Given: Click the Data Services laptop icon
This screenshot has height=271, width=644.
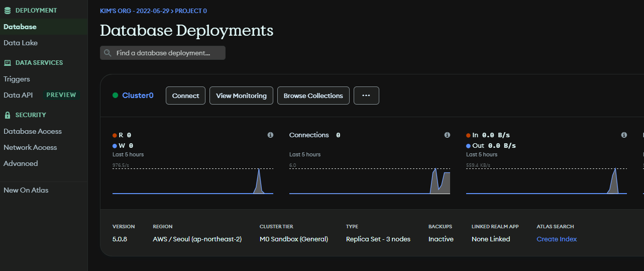Looking at the screenshot, I should click(8, 63).
